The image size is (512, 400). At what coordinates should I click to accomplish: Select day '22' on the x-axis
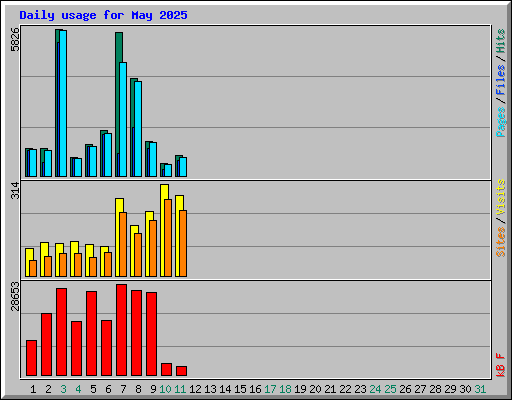[345, 389]
